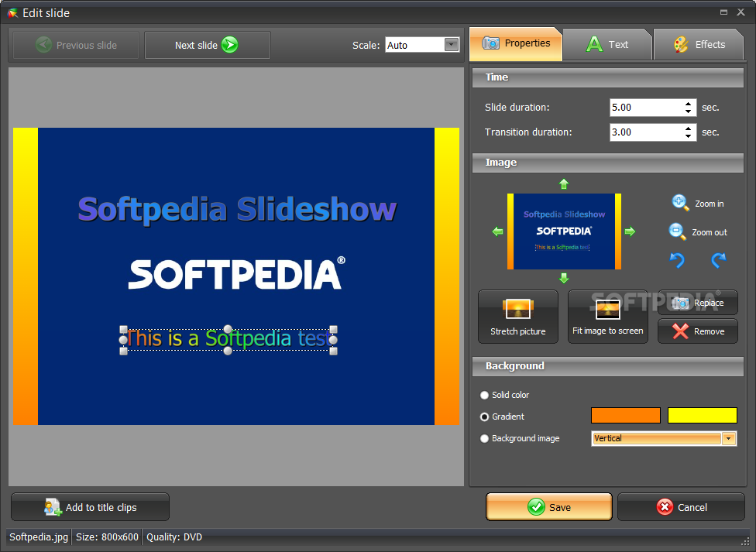This screenshot has width=756, height=552.
Task: Pick the orange gradient color swatch
Action: (626, 415)
